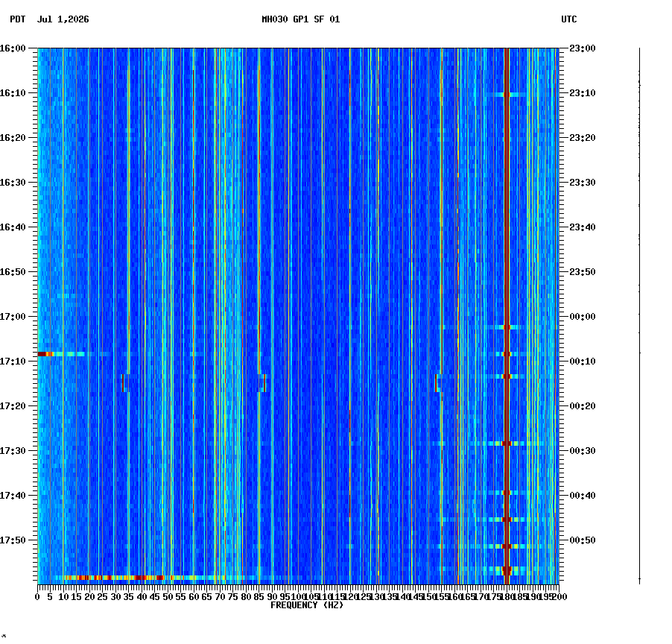The height and width of the screenshot is (644, 672).
Task: Click the 00:50 UTC time label
Action: coord(583,540)
